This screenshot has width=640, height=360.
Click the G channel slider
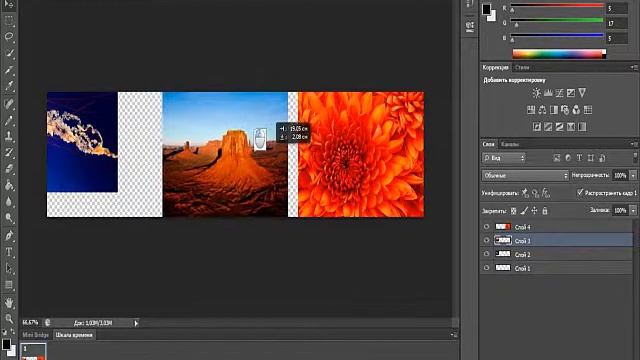[557, 22]
